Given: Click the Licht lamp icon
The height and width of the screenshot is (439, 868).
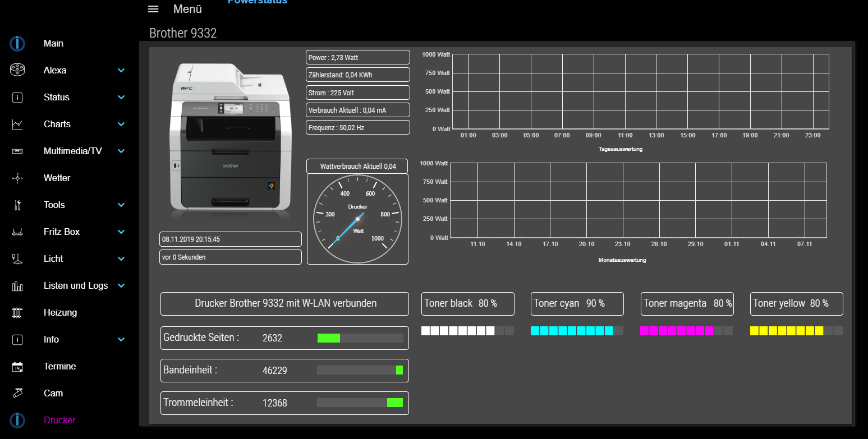Looking at the screenshot, I should [x=17, y=259].
